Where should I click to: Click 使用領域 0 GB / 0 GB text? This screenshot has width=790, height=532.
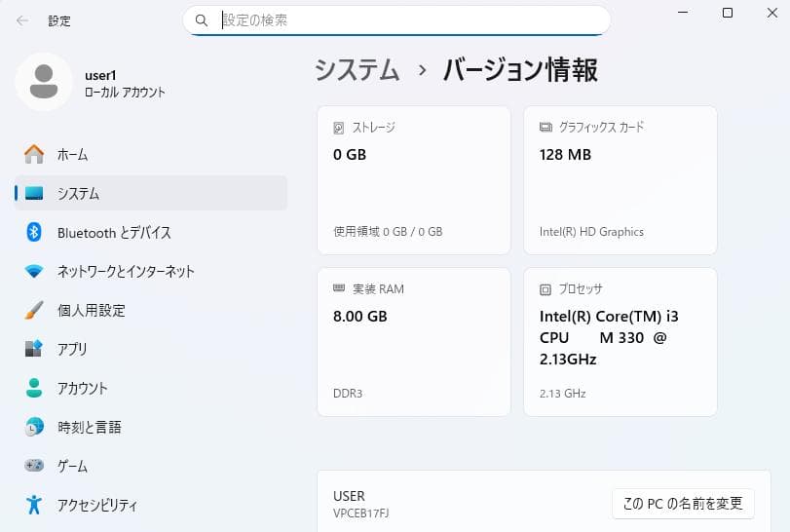388,232
